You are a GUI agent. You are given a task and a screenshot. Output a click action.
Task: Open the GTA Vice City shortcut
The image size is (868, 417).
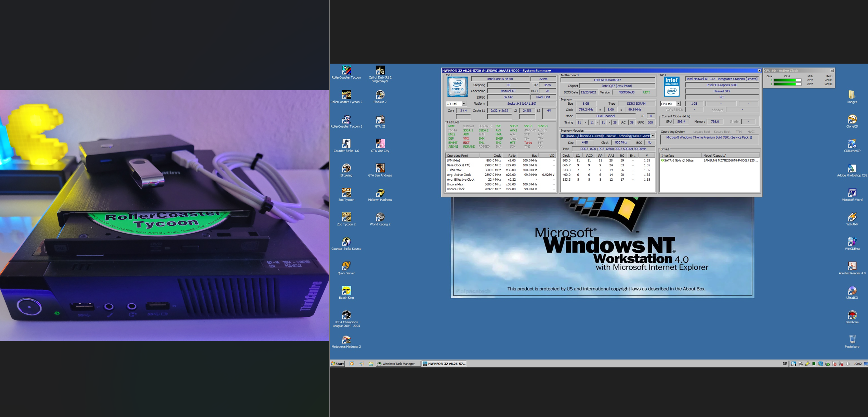[x=380, y=146]
